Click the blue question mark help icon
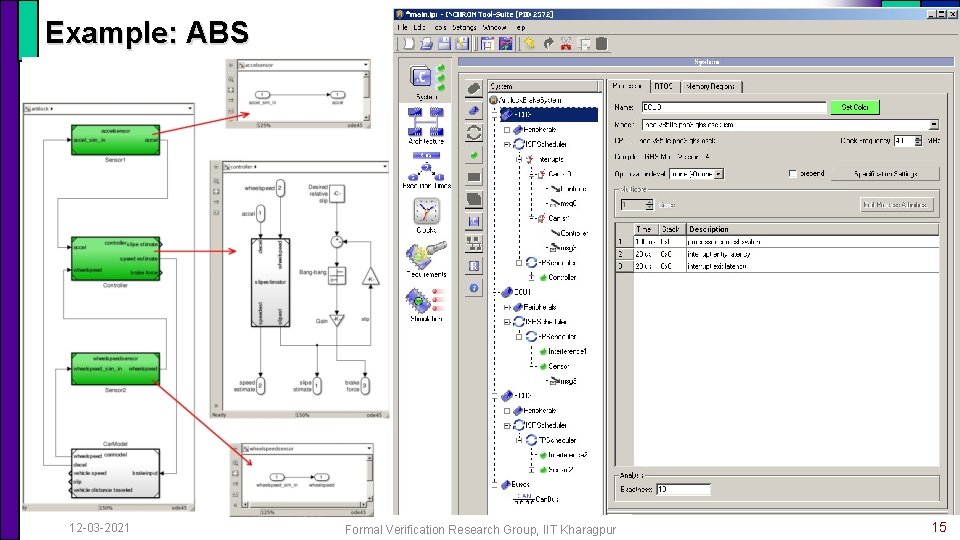The width and height of the screenshot is (960, 540). [x=474, y=288]
